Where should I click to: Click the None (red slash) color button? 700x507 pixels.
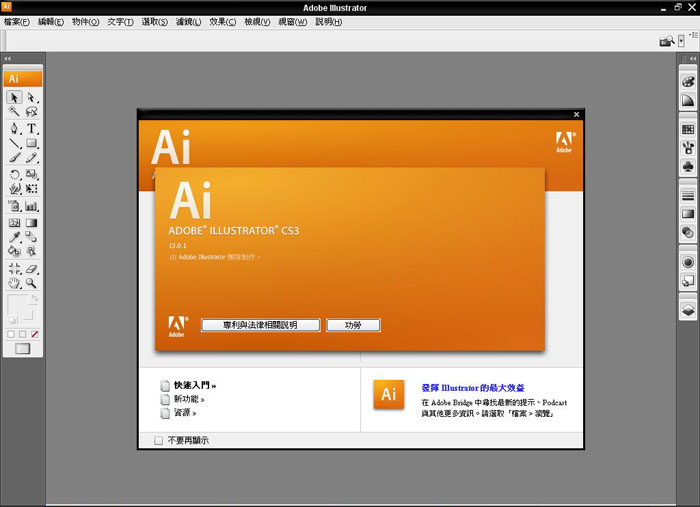tap(35, 334)
